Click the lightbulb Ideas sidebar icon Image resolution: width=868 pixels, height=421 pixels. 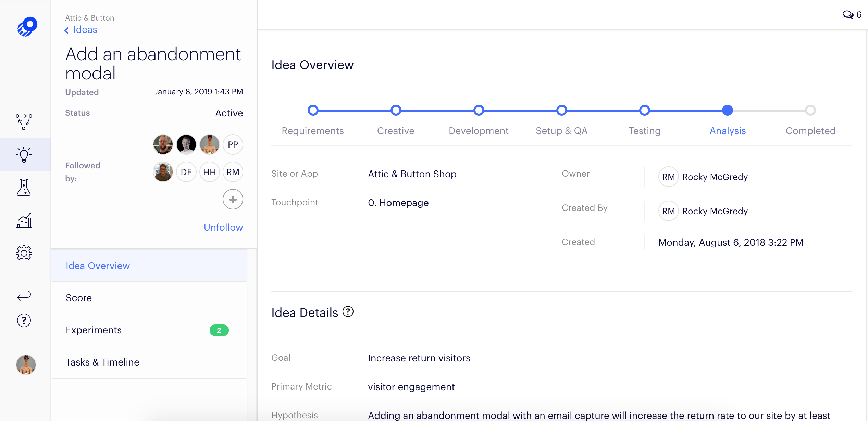(24, 155)
